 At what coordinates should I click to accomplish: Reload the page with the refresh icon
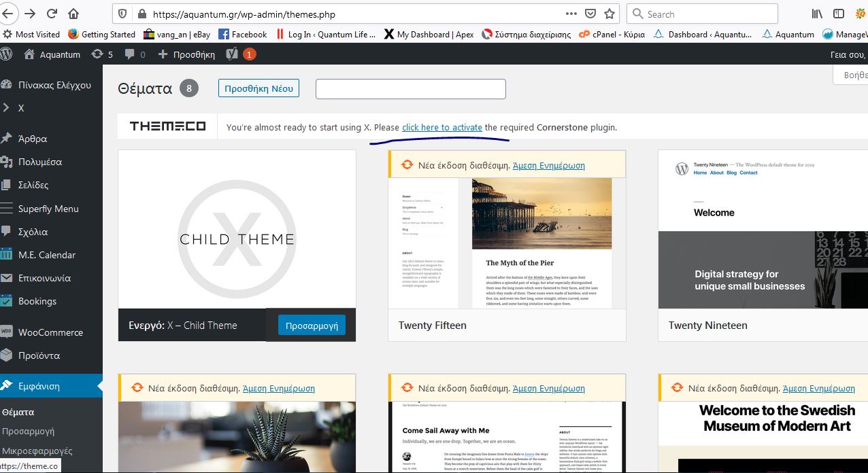tap(52, 14)
